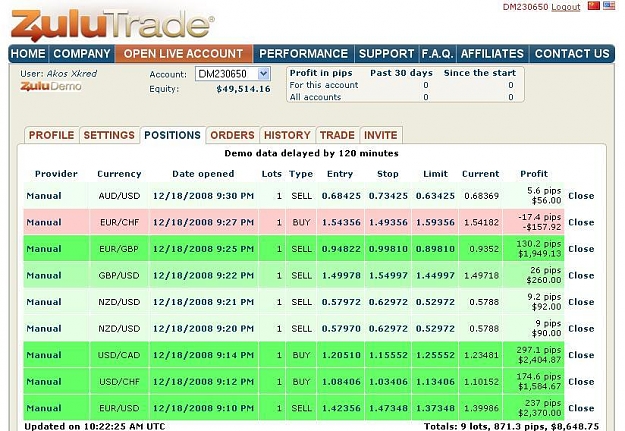Screen dimensions: 625x431
Task: Close the AUD/USD position
Action: click(x=581, y=196)
